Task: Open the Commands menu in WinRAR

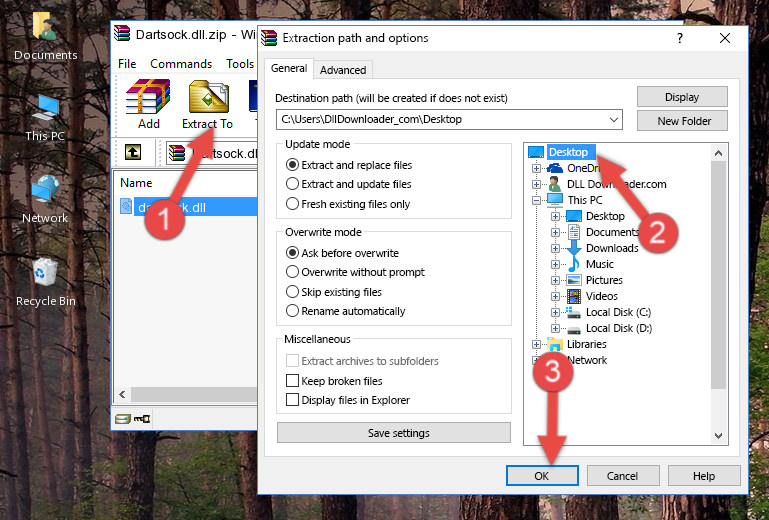Action: 181,64
